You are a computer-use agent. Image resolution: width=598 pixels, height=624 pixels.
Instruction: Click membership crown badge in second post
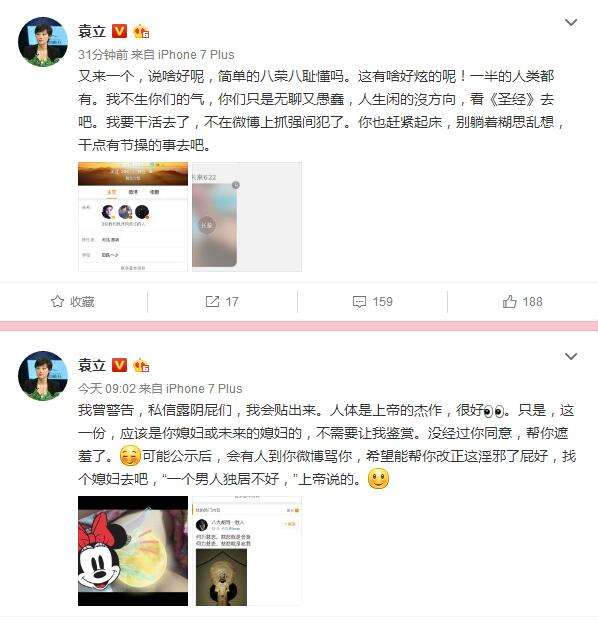[x=141, y=365]
